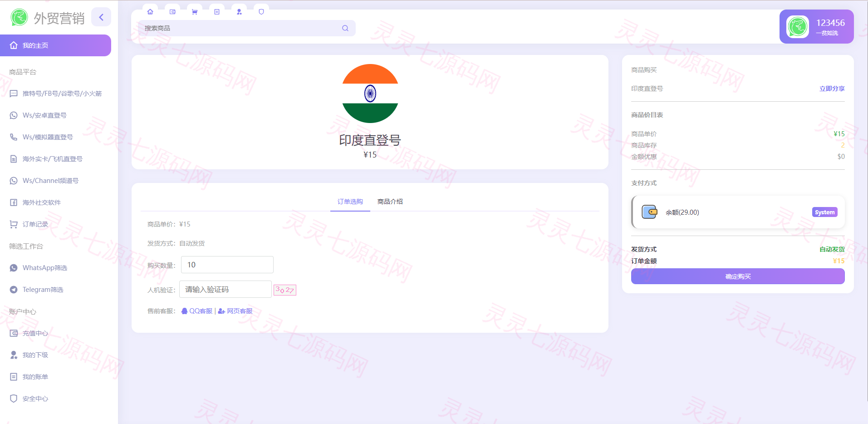Switch to the 订单选购 tab

click(x=350, y=202)
